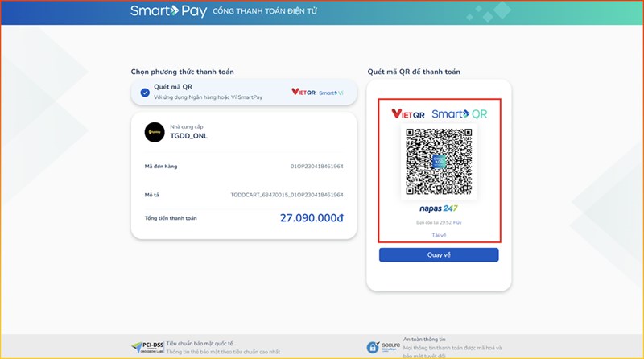Click the QR code image
644x359 pixels.
click(x=439, y=162)
